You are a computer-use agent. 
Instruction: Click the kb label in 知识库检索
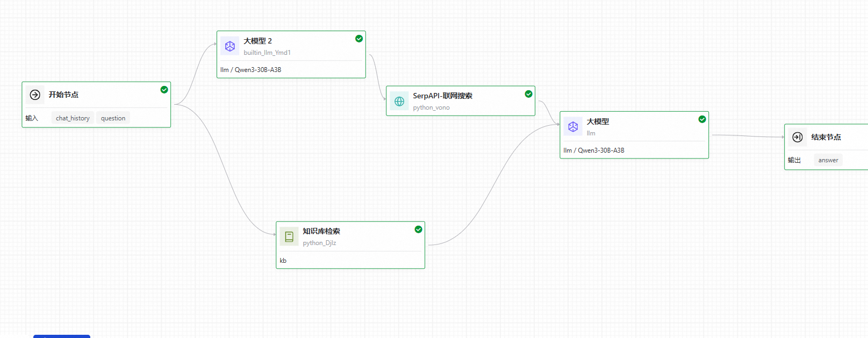coord(283,261)
